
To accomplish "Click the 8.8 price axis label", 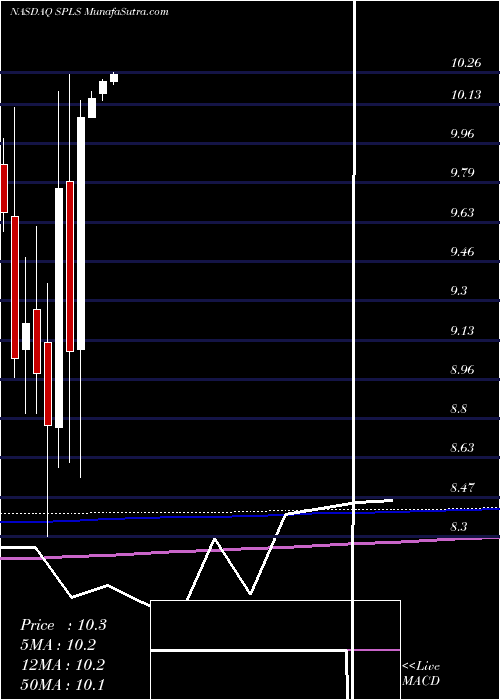I will click(x=459, y=408).
